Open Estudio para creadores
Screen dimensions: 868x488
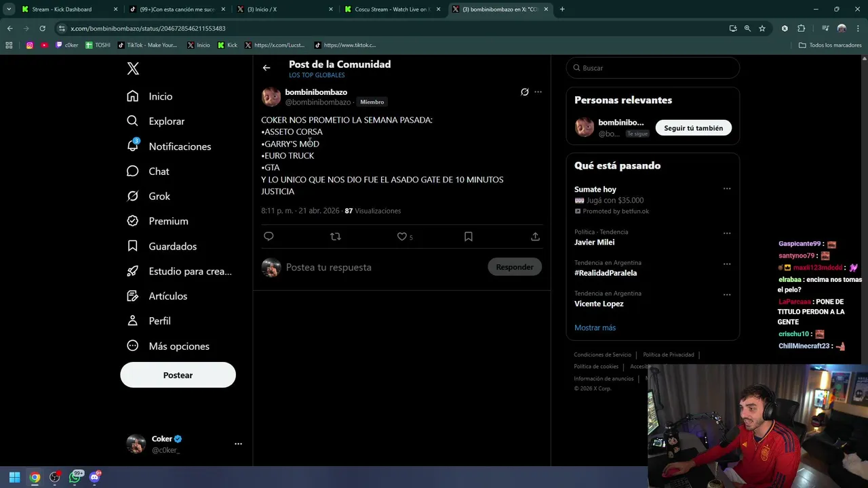(x=179, y=271)
